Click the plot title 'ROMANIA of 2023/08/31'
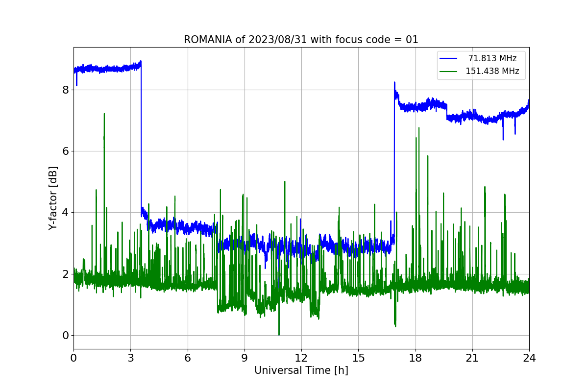This screenshot has height=392, width=588. (301, 40)
